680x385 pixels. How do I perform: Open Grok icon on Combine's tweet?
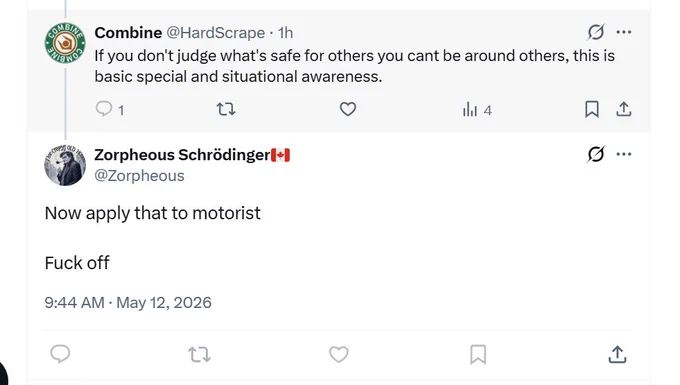[596, 32]
